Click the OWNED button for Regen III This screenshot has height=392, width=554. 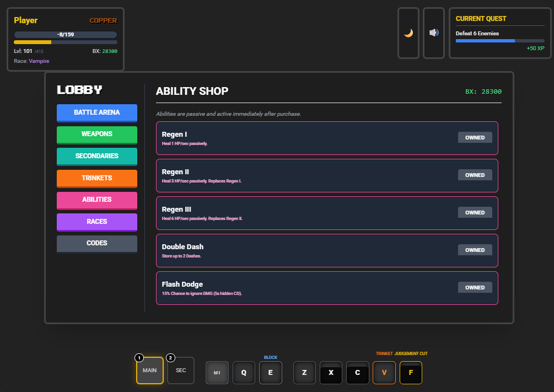click(x=475, y=212)
